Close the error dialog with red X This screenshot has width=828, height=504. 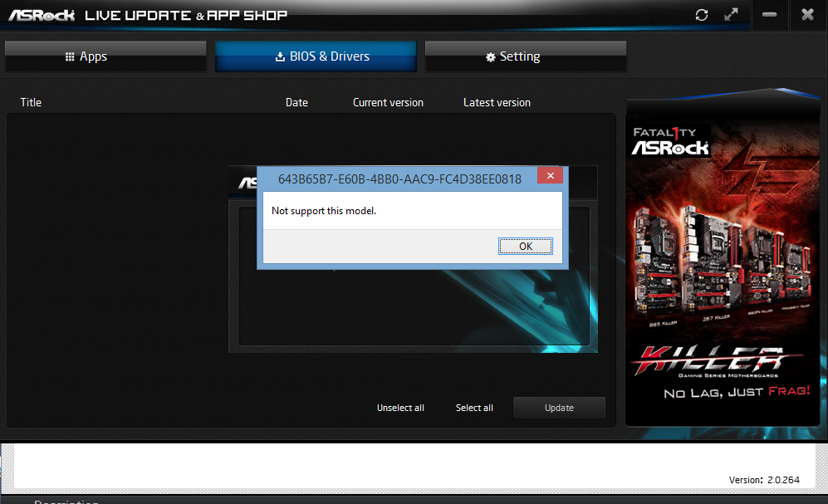click(x=551, y=176)
